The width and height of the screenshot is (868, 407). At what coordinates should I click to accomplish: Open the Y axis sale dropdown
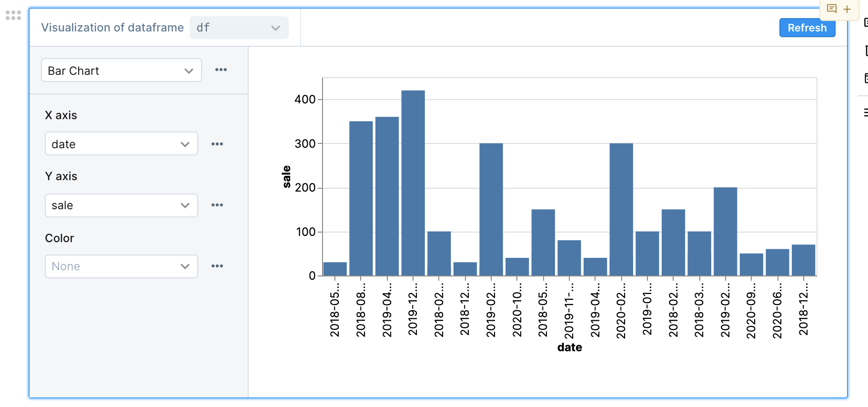tap(121, 205)
